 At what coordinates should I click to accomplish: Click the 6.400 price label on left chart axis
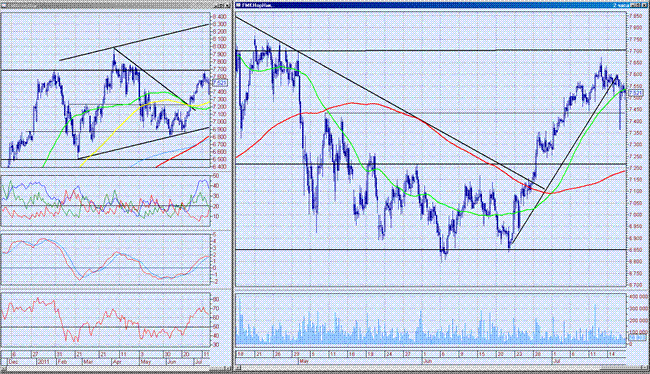(x=219, y=167)
